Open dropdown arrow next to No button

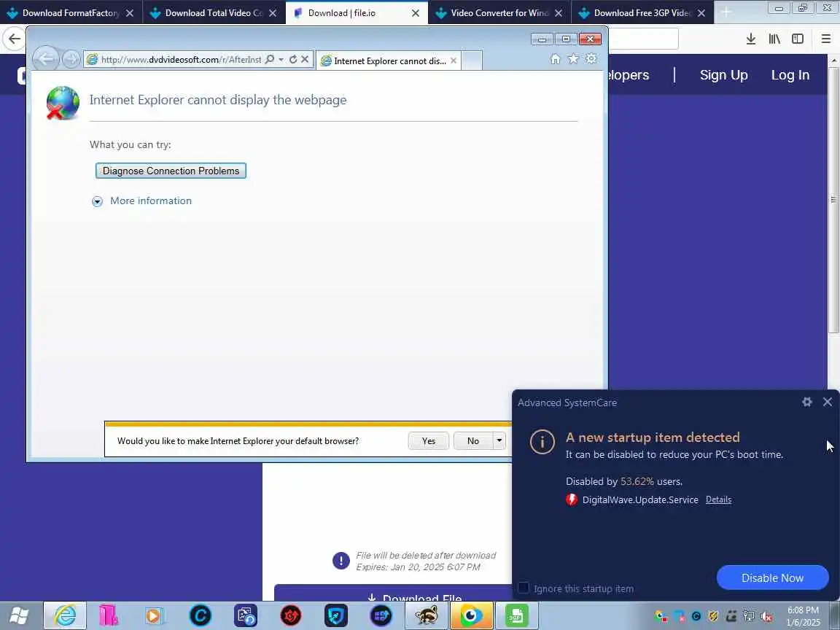pyautogui.click(x=499, y=441)
